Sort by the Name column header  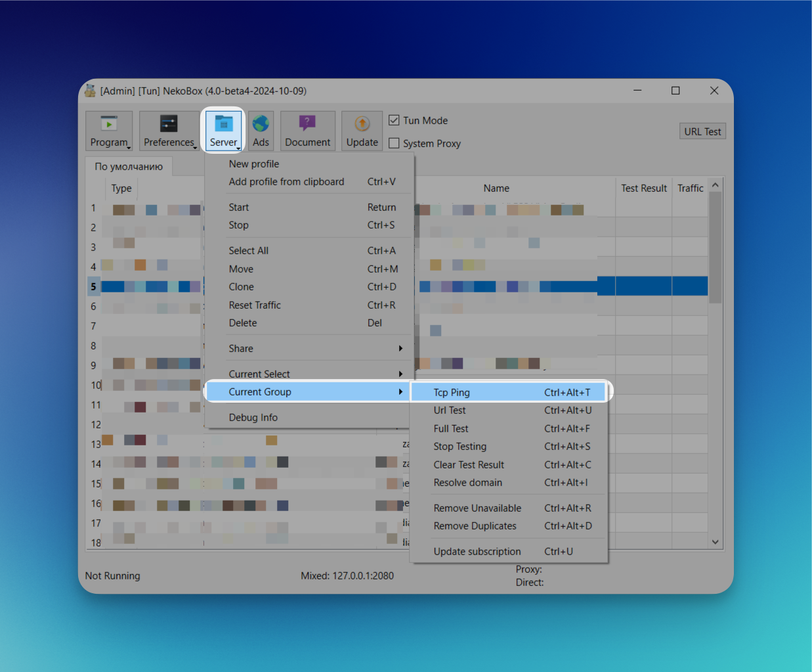[496, 188]
